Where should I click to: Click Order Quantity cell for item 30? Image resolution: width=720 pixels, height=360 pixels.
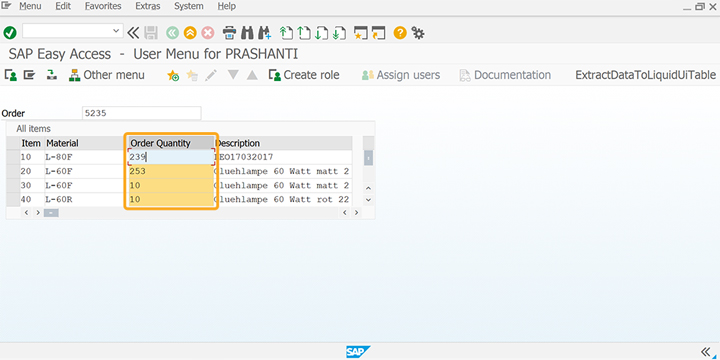171,186
